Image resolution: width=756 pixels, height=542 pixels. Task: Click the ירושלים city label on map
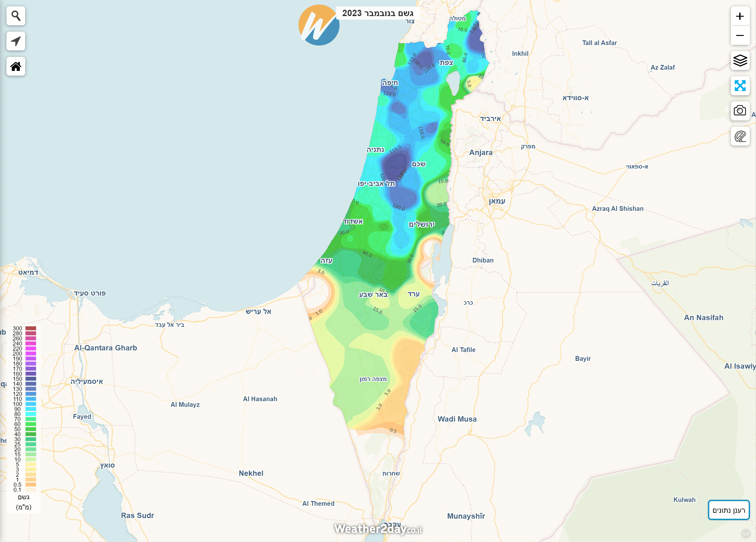coord(421,224)
